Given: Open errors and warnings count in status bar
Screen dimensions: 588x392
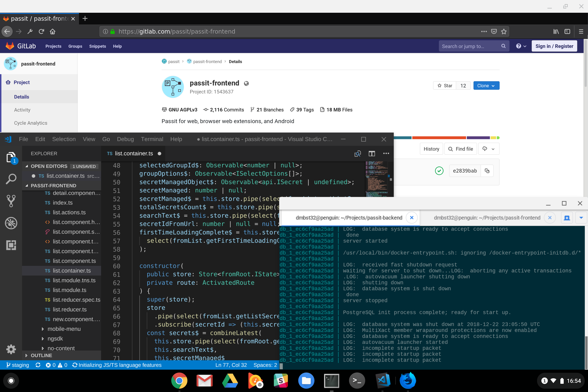Looking at the screenshot, I should tap(56, 365).
